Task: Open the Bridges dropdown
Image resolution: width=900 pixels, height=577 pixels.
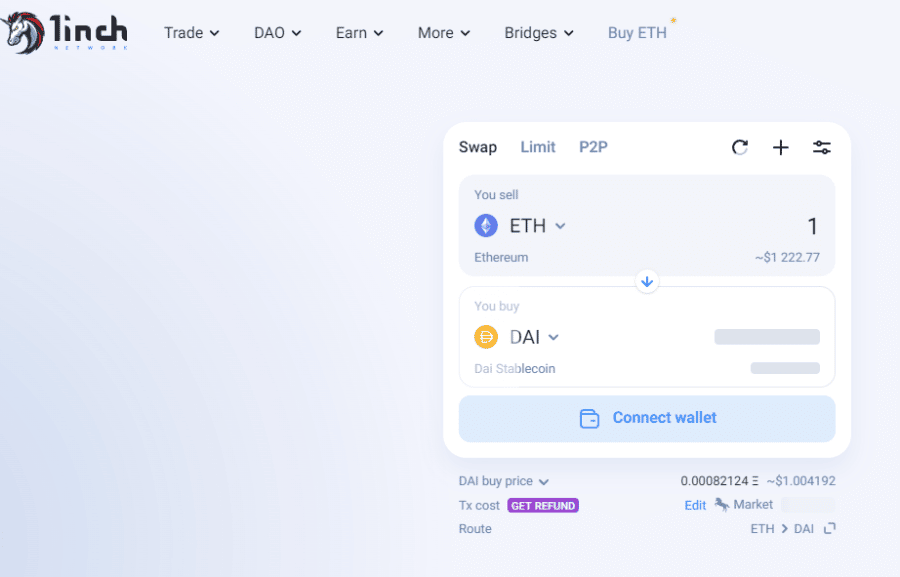Action: tap(539, 33)
